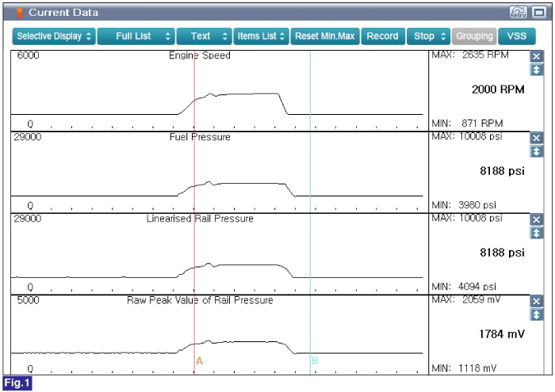
Task: Open the Text view dropdown
Action: [205, 36]
